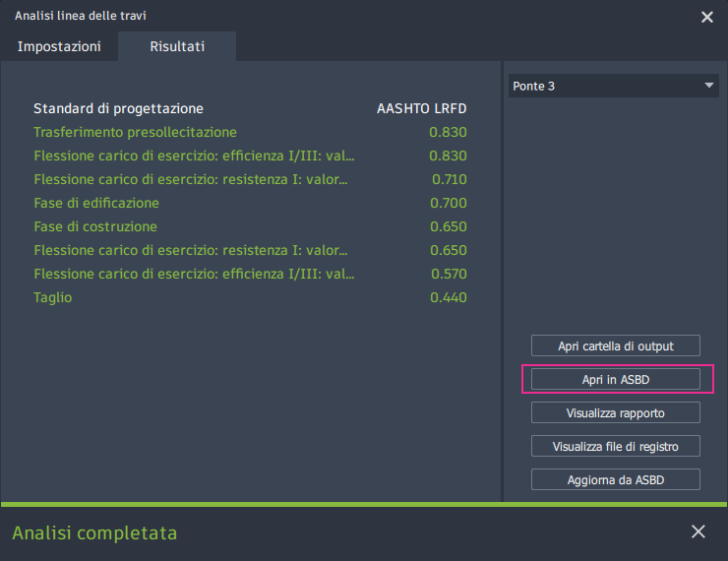Select the Taglio result row

(x=53, y=297)
